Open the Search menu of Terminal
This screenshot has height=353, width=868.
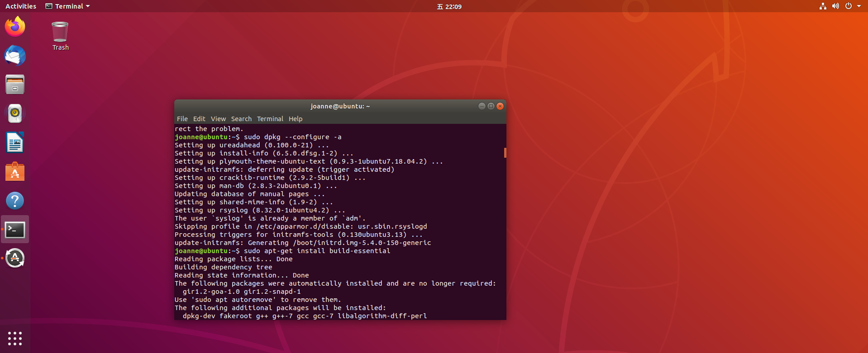pos(241,119)
